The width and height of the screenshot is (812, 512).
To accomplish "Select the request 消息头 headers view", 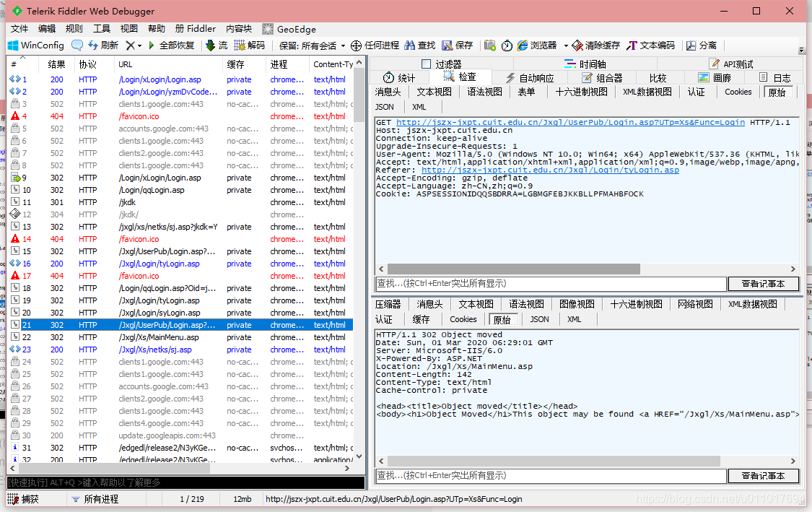I will (x=388, y=92).
